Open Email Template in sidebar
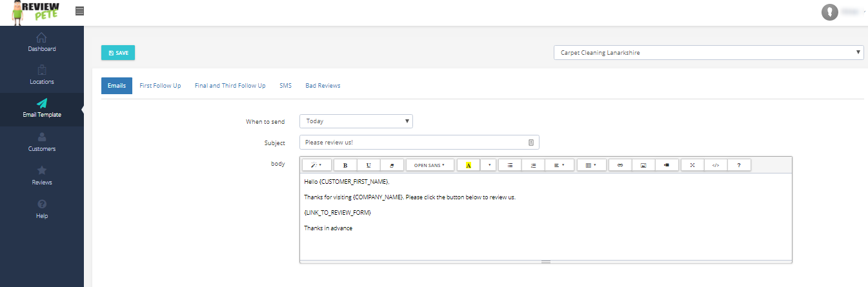Viewport: 868px width, 287px height. point(42,108)
